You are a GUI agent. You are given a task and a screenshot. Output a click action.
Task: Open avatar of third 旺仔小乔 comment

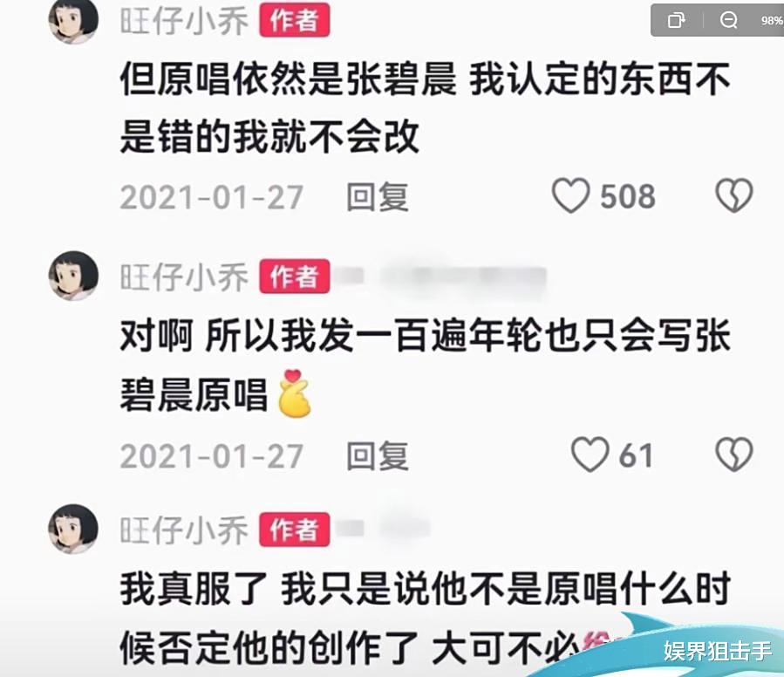73,529
